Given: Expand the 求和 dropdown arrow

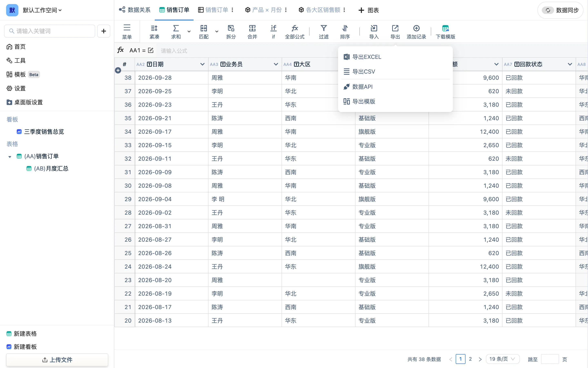Looking at the screenshot, I should [189, 31].
